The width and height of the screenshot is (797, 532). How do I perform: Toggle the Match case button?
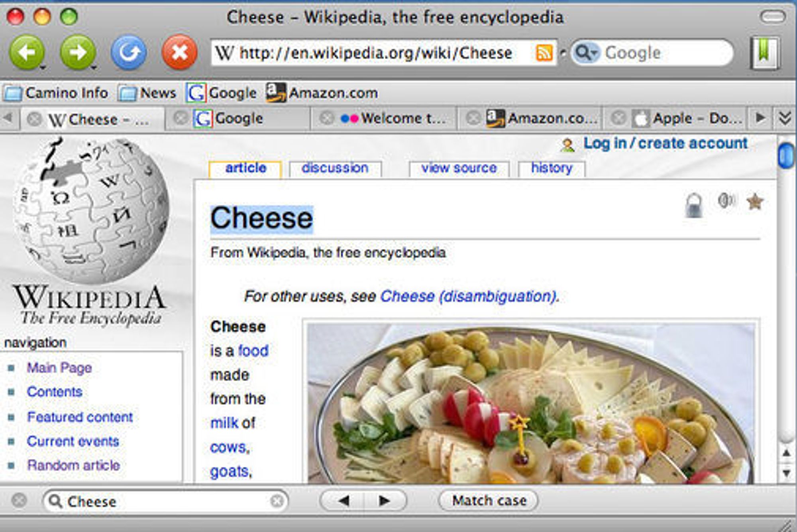click(x=489, y=501)
